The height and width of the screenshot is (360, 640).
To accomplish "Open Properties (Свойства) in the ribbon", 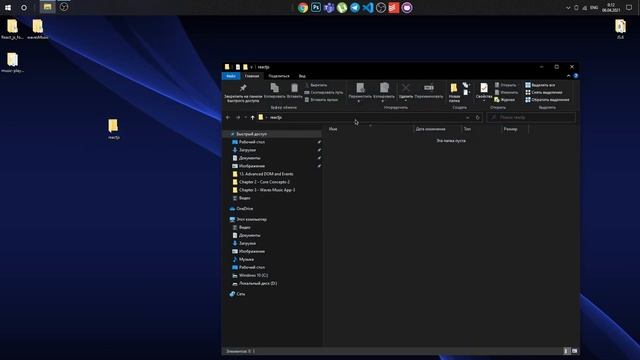I will [x=484, y=91].
